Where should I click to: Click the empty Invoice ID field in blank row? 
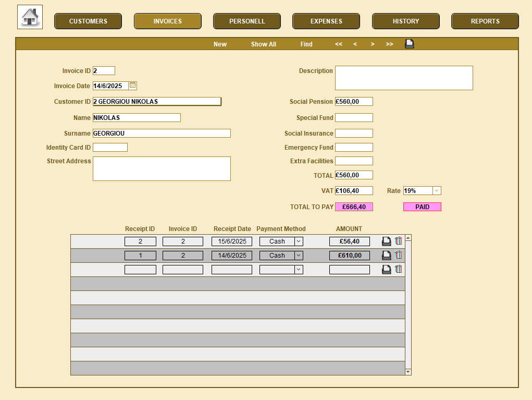183,270
